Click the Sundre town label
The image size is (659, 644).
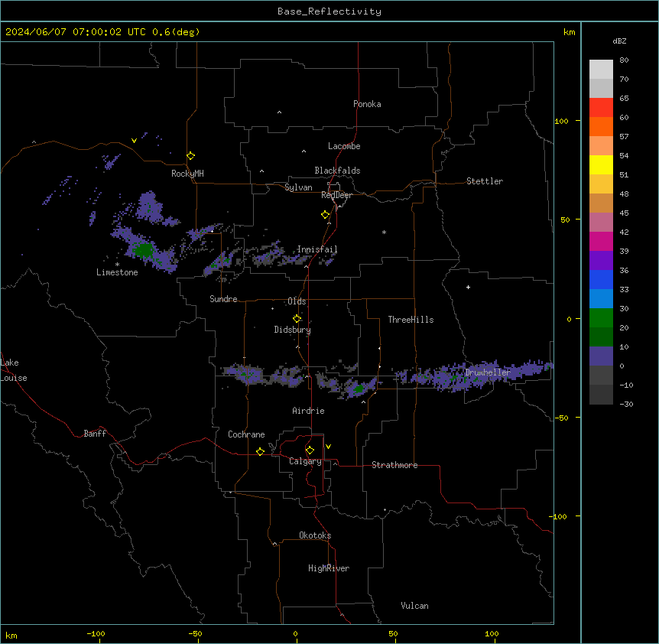click(223, 299)
